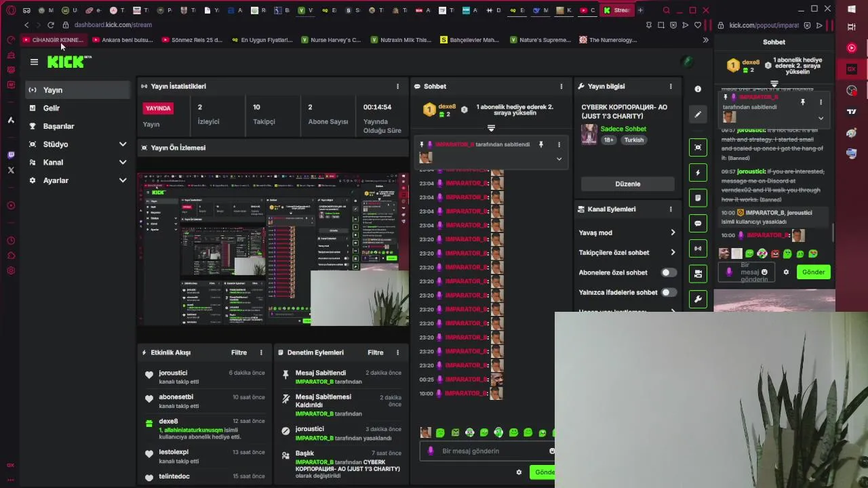Open a new browser tab with plus
Image resolution: width=868 pixels, height=488 pixels.
(x=640, y=10)
